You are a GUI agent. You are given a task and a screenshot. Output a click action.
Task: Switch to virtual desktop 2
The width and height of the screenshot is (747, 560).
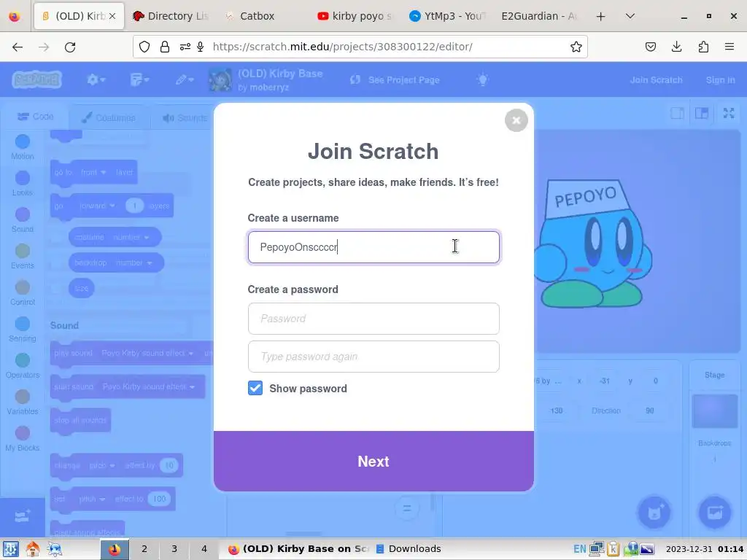tap(144, 548)
